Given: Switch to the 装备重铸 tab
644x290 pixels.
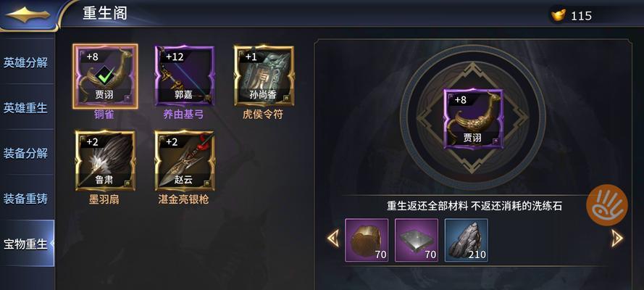Looking at the screenshot, I should [x=26, y=199].
